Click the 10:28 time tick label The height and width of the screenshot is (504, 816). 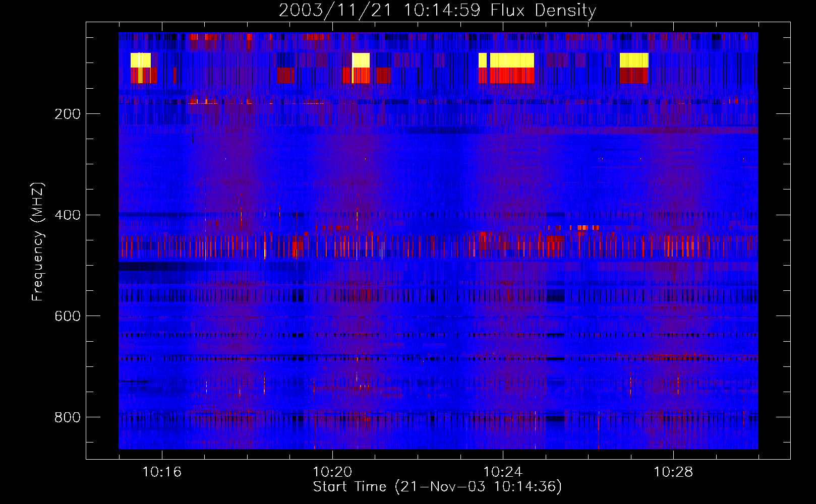(x=673, y=472)
